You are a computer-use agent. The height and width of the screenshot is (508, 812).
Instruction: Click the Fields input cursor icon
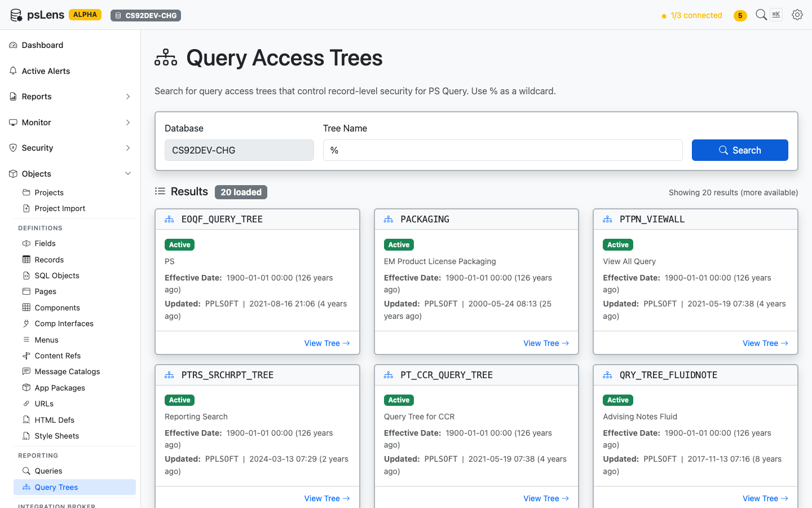pyautogui.click(x=27, y=243)
